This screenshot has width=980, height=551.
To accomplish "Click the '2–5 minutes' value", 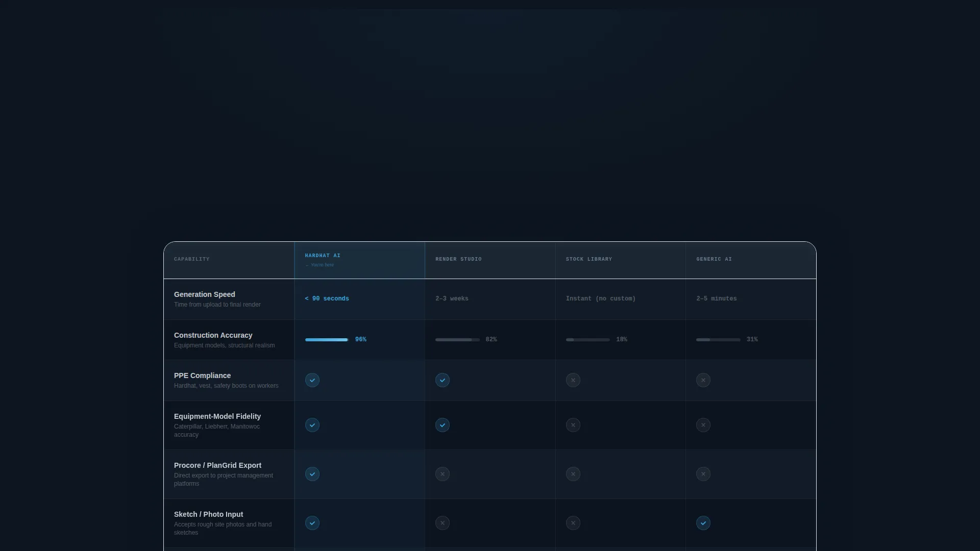I will click(x=716, y=299).
